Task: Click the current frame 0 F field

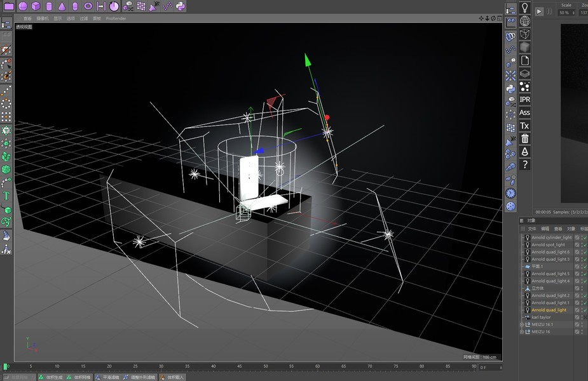Action: click(x=490, y=368)
